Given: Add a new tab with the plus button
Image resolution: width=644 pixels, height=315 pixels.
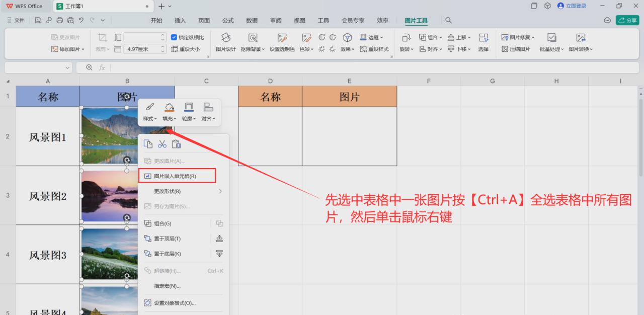Looking at the screenshot, I should coord(162,6).
